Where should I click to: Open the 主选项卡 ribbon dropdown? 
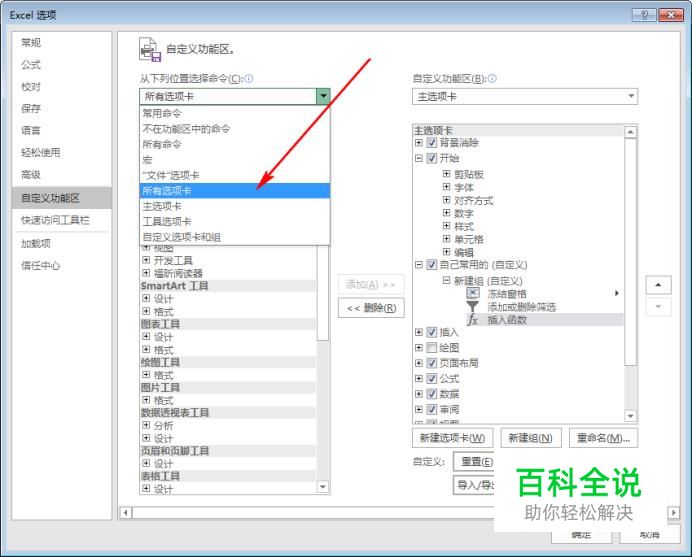pyautogui.click(x=631, y=96)
